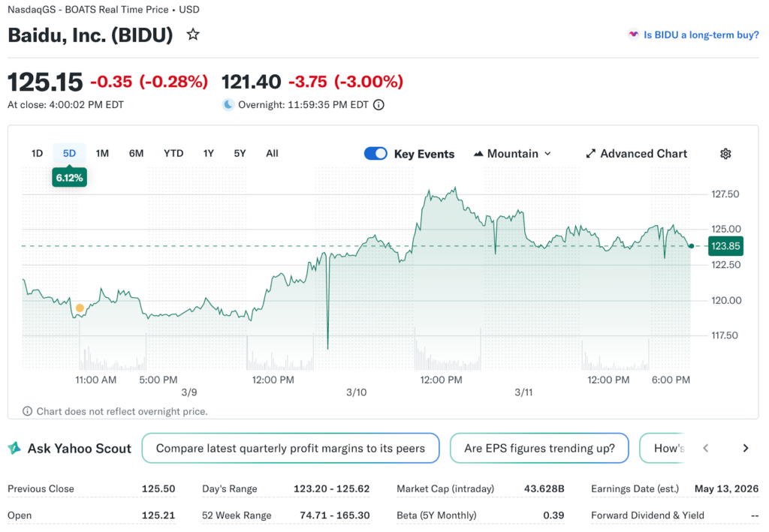Select the YTD range

click(173, 154)
